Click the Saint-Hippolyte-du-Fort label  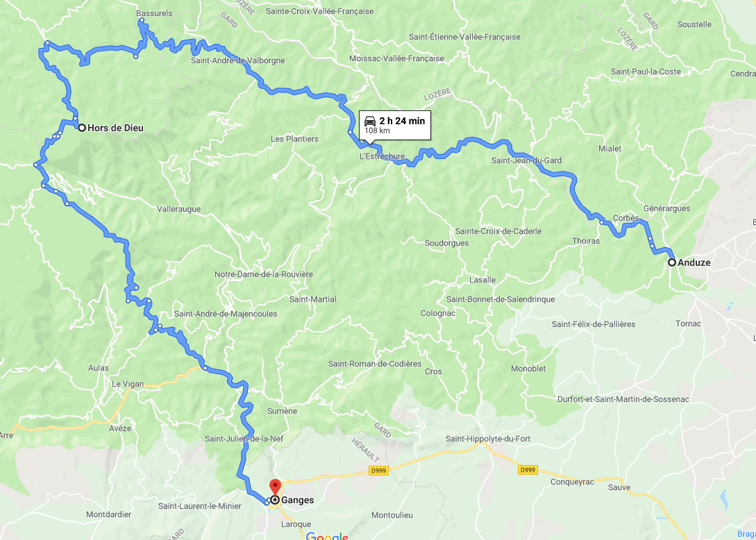(x=488, y=439)
